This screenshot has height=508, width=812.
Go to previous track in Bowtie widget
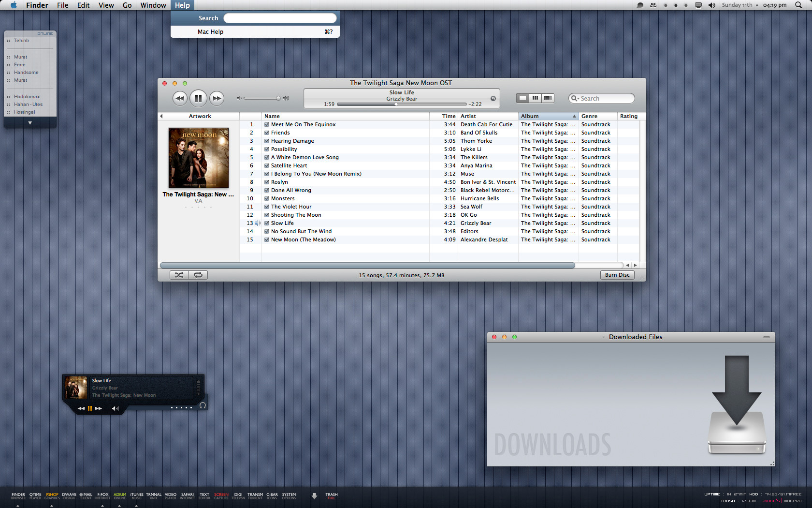tap(81, 408)
